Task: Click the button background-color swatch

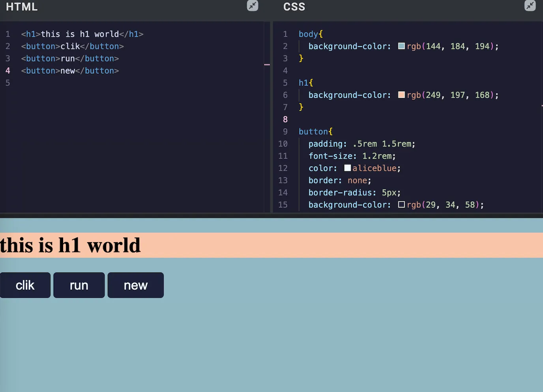Action: pos(401,204)
